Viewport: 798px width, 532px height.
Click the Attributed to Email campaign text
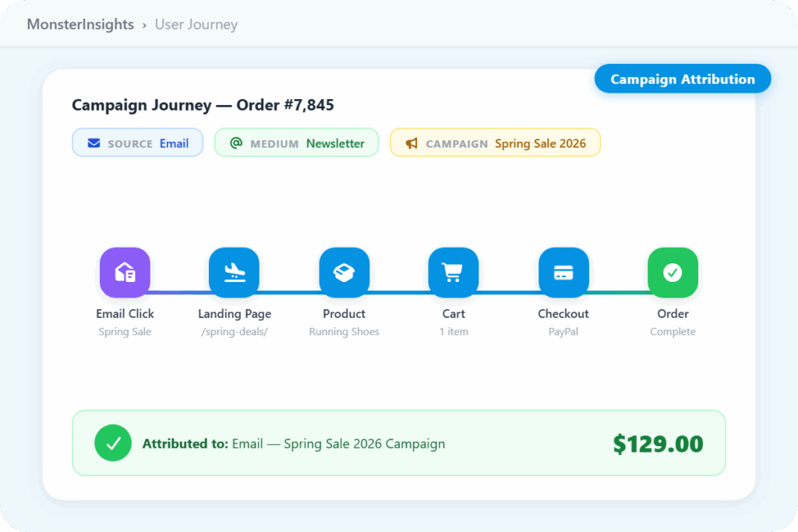(x=293, y=444)
